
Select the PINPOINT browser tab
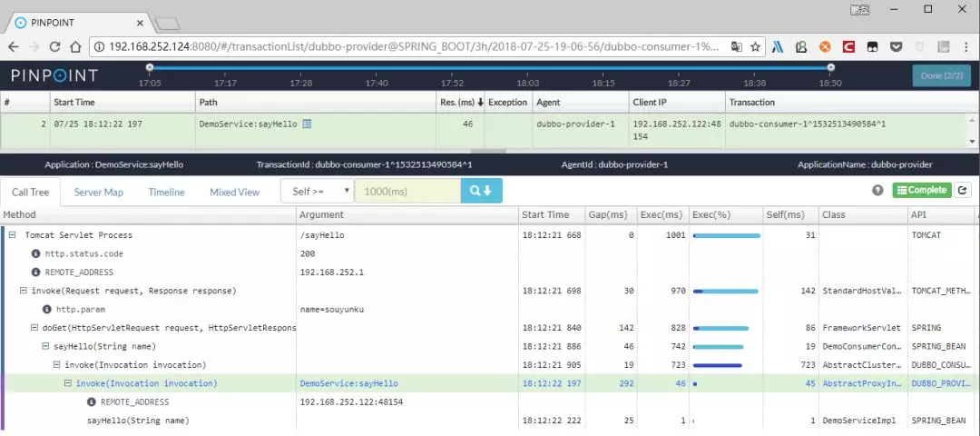[x=79, y=23]
